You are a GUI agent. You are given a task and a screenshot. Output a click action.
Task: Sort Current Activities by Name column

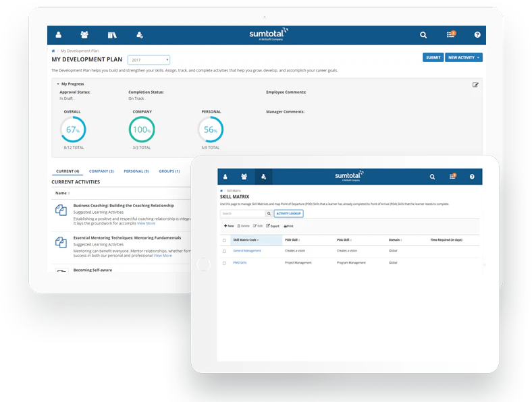(x=62, y=193)
